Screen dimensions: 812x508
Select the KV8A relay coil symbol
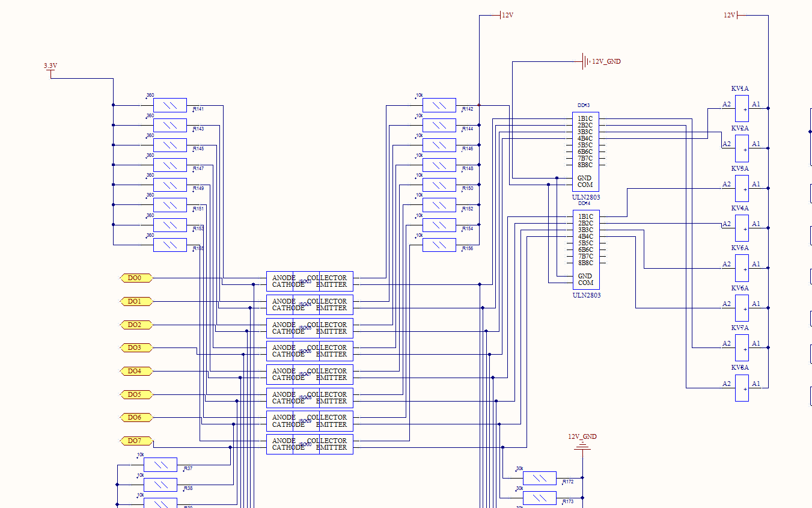(x=742, y=388)
